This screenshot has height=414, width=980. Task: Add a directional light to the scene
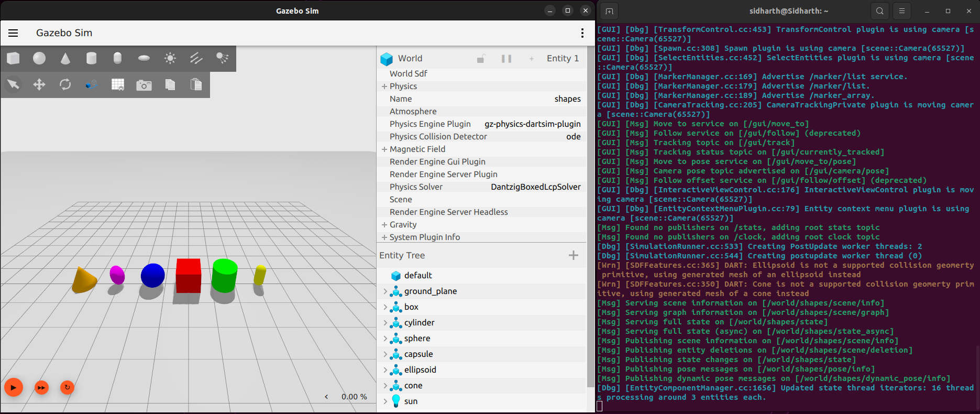196,58
